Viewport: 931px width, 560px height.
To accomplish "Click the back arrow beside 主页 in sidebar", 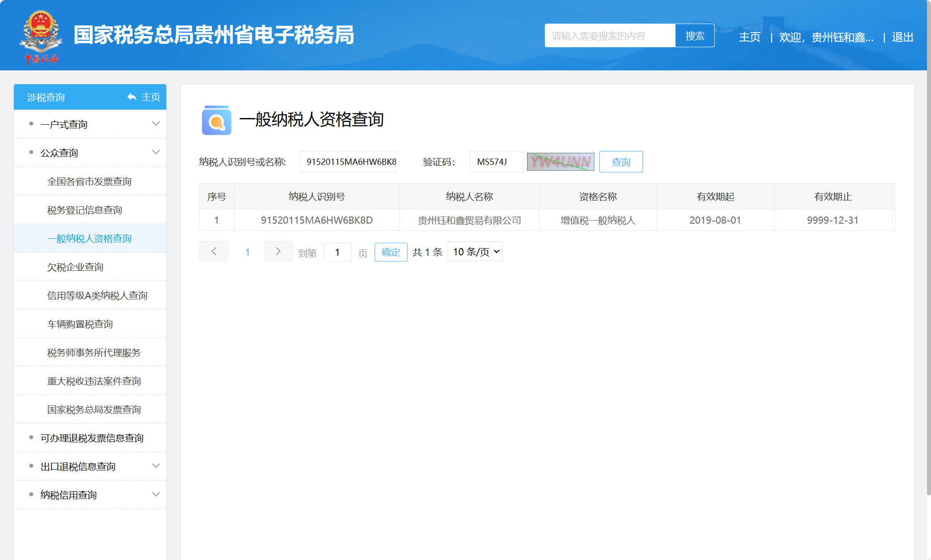I will pyautogui.click(x=132, y=97).
